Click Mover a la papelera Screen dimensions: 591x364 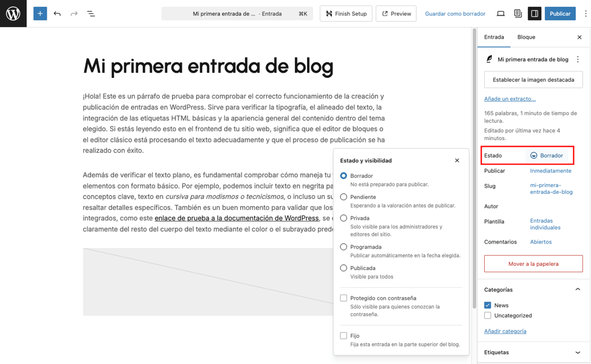click(533, 264)
